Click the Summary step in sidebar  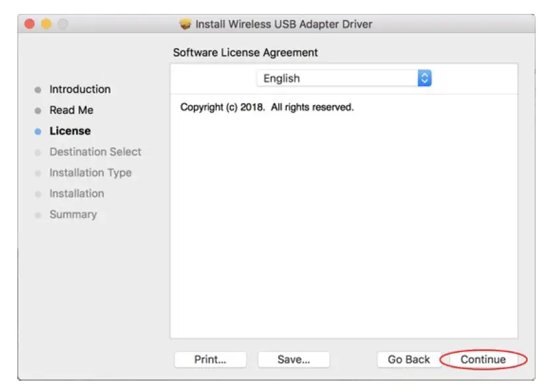click(x=73, y=215)
